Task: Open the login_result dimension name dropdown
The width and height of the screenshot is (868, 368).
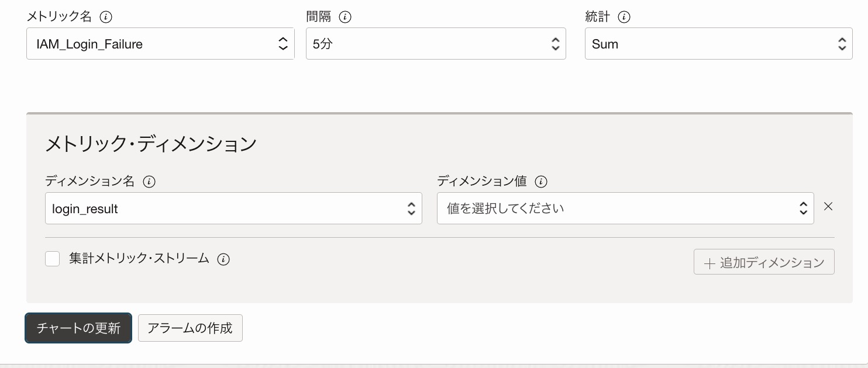Action: point(233,209)
